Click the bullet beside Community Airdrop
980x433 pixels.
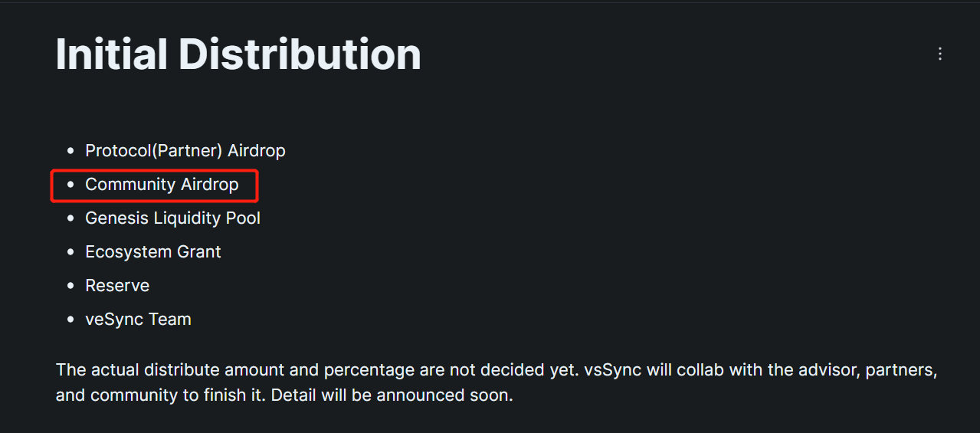(x=71, y=185)
